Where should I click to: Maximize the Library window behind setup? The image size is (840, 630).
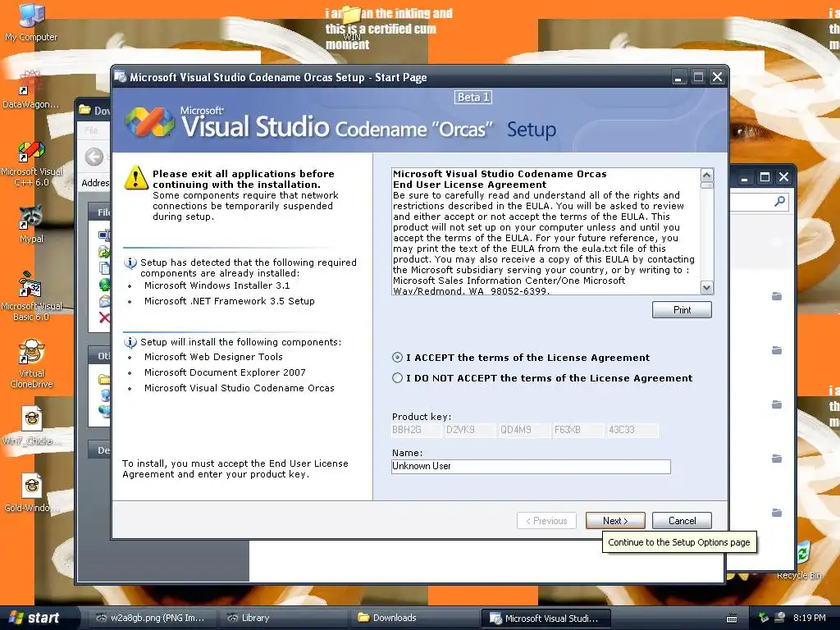coord(765,177)
